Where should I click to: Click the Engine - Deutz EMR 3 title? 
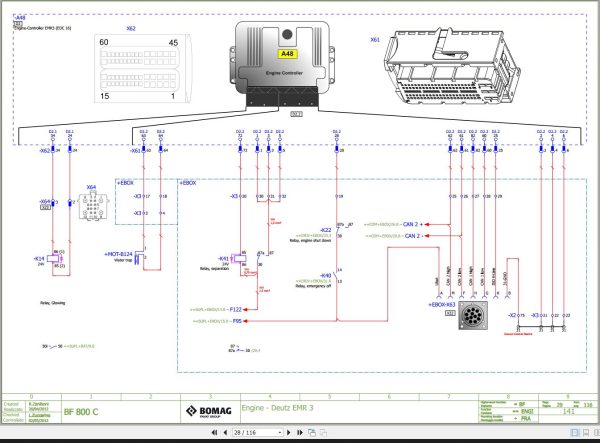(277, 408)
